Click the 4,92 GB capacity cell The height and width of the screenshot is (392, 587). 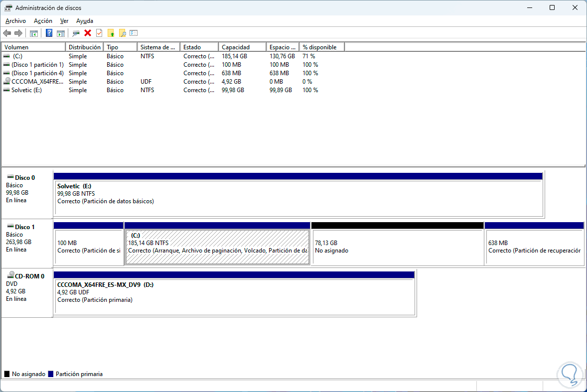coord(231,82)
